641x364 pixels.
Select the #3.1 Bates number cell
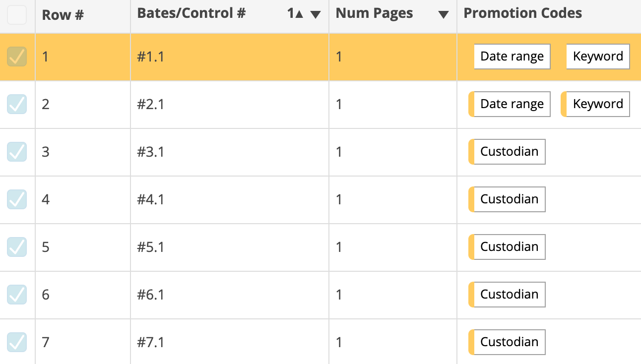click(230, 152)
